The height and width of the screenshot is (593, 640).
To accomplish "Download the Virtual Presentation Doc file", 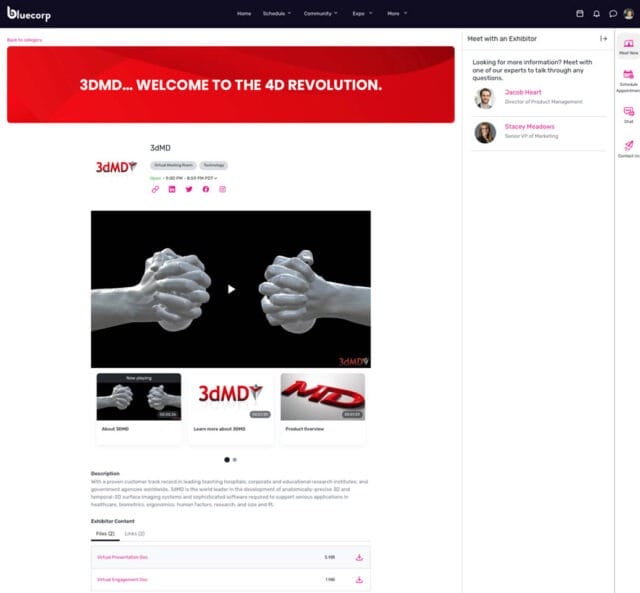I will (359, 557).
